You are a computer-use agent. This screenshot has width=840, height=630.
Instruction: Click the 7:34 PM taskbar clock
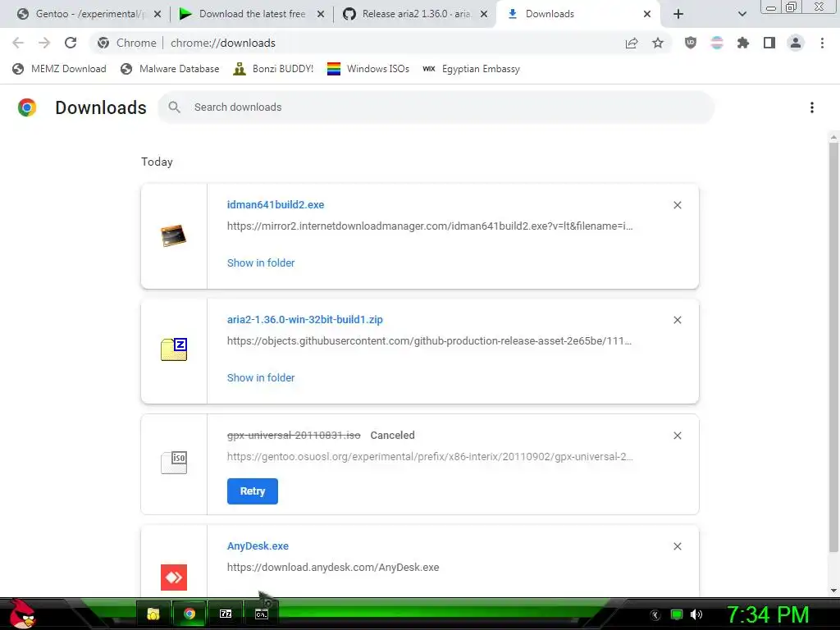768,614
